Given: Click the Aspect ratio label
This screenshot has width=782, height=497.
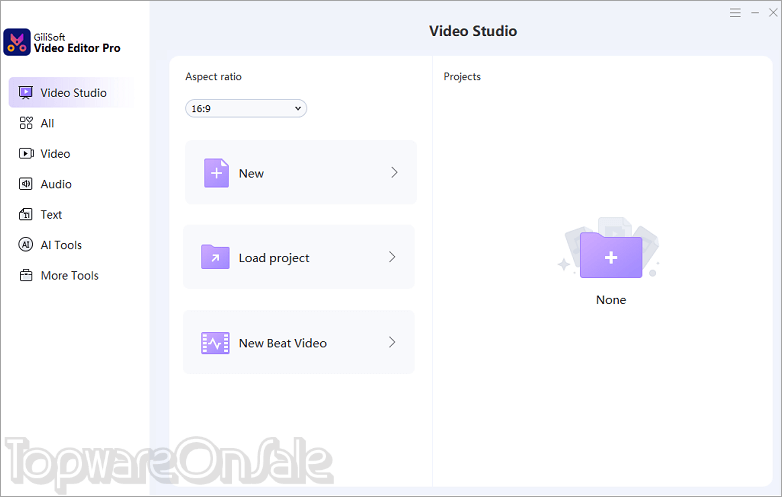Looking at the screenshot, I should point(213,77).
